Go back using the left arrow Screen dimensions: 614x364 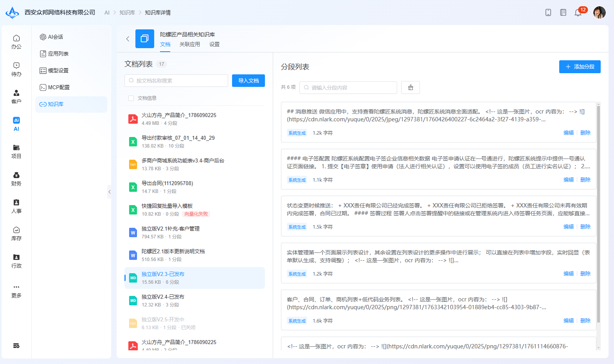coord(128,39)
